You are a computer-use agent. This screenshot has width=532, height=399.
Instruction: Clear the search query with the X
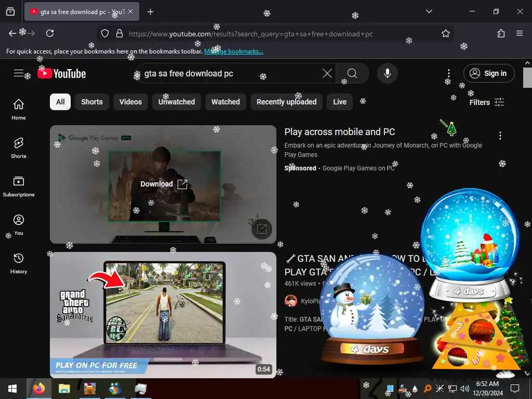tap(327, 73)
